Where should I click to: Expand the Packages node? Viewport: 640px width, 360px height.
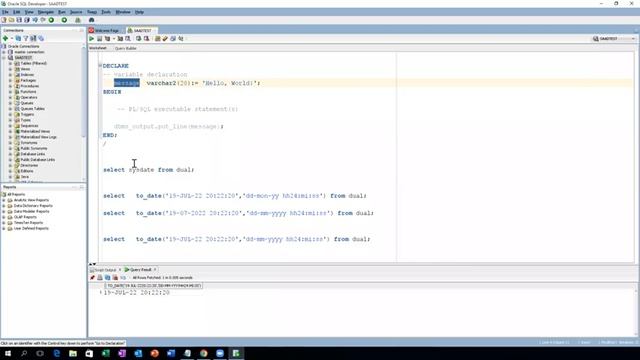point(10,81)
